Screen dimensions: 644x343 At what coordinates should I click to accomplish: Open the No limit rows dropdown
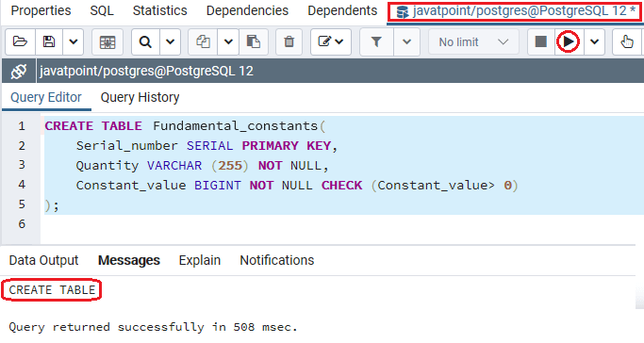coord(473,41)
